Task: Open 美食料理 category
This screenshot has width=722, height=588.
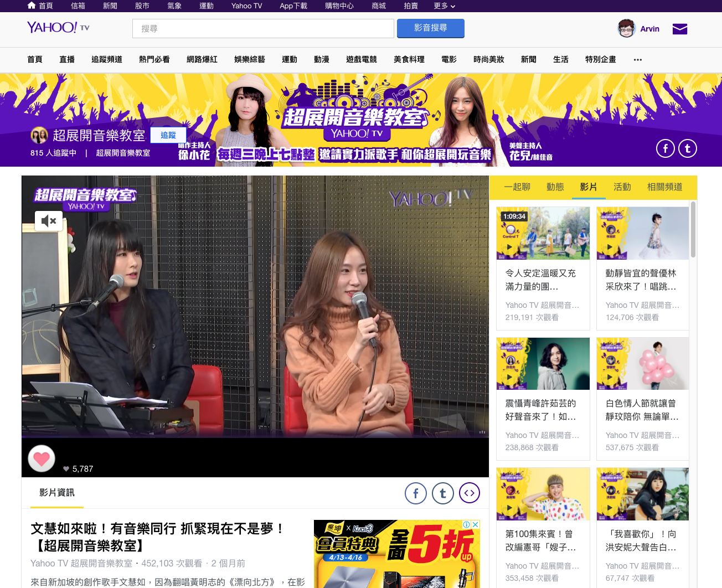Action: [409, 59]
